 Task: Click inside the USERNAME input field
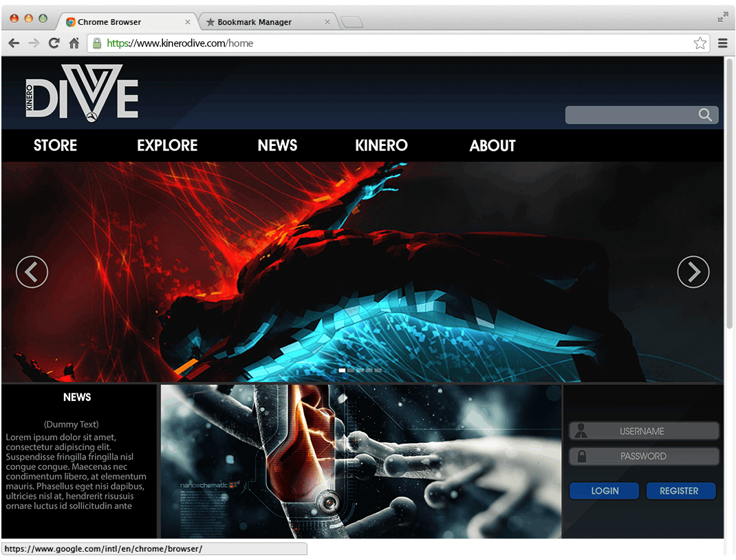(647, 431)
